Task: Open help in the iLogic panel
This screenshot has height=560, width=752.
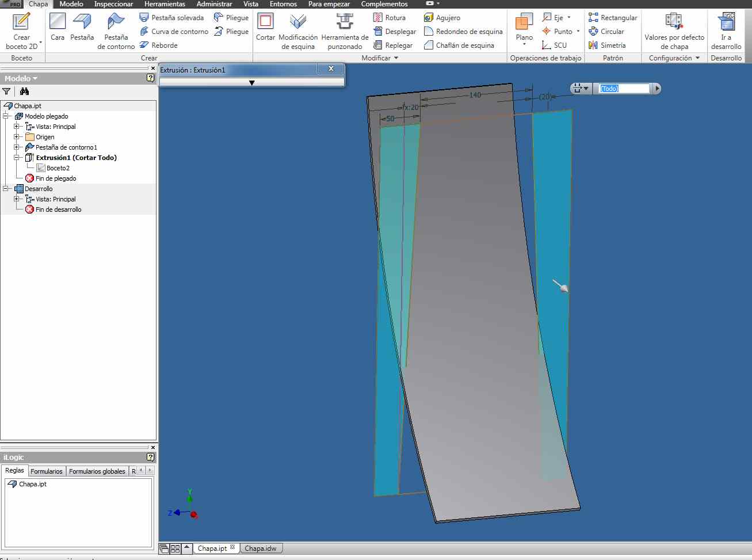Action: pos(151,457)
